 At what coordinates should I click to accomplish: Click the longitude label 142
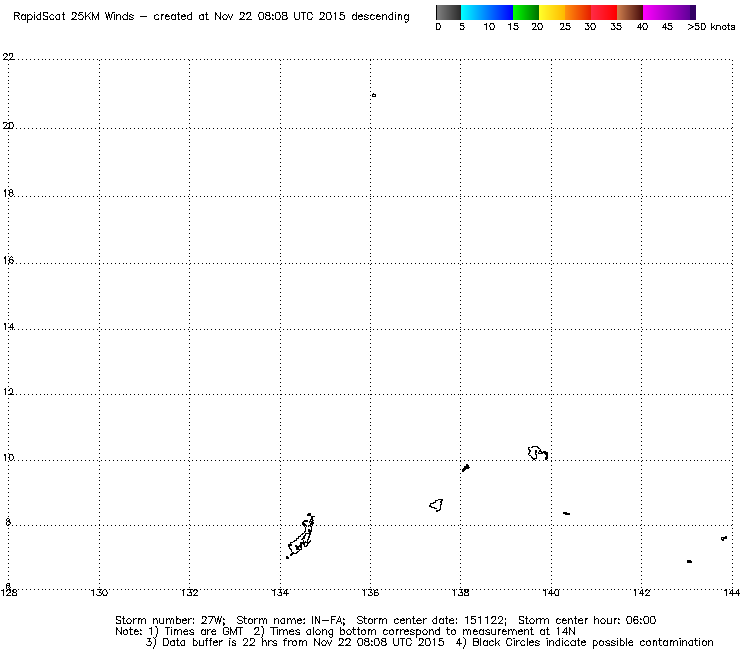point(641,592)
